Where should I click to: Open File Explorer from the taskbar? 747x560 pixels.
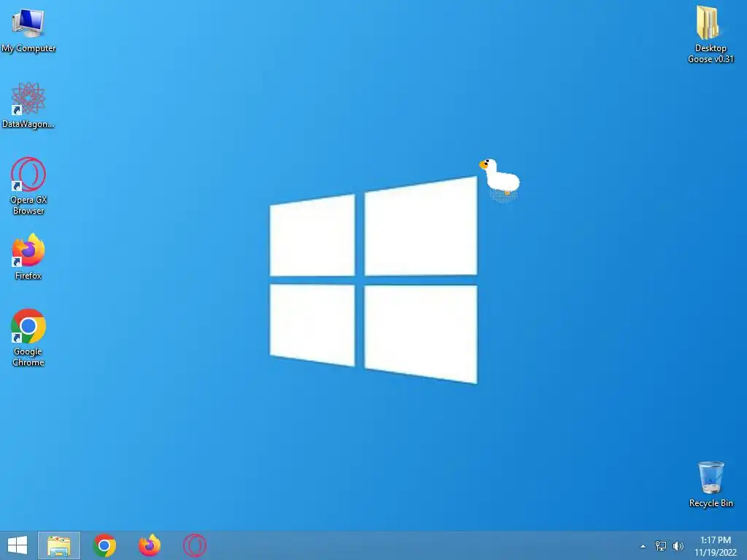tap(59, 545)
